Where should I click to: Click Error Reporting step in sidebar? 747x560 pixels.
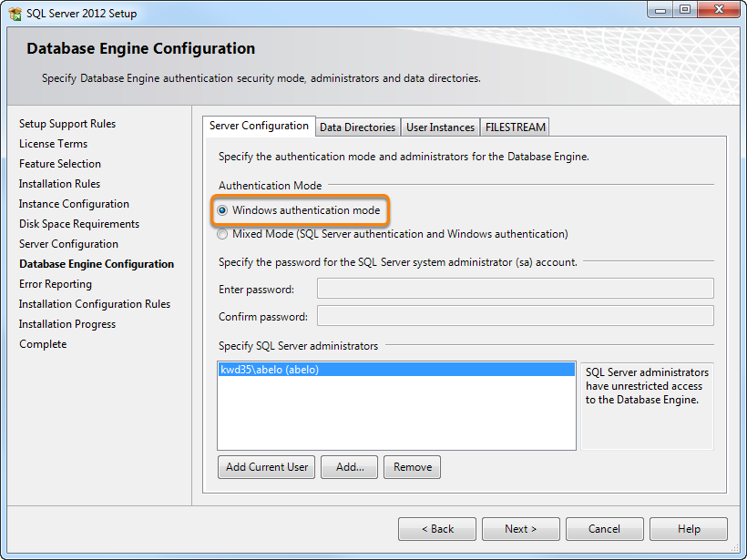[x=56, y=284]
